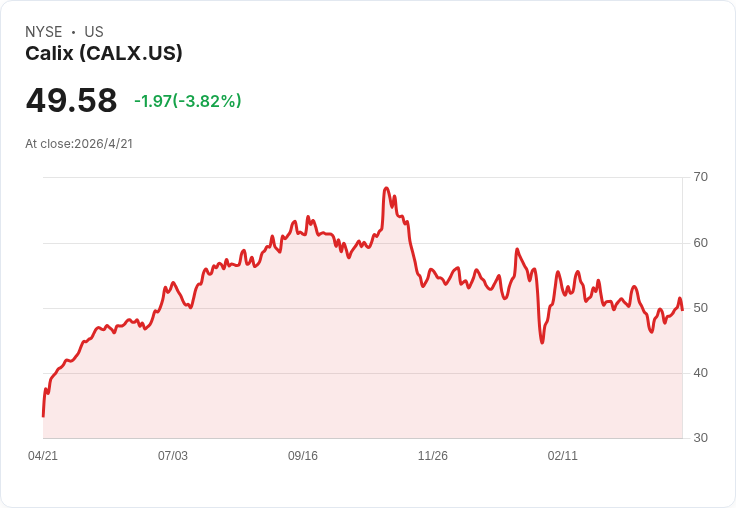Click the lowest dip near 02/11
This screenshot has height=508, width=736.
pos(542,343)
